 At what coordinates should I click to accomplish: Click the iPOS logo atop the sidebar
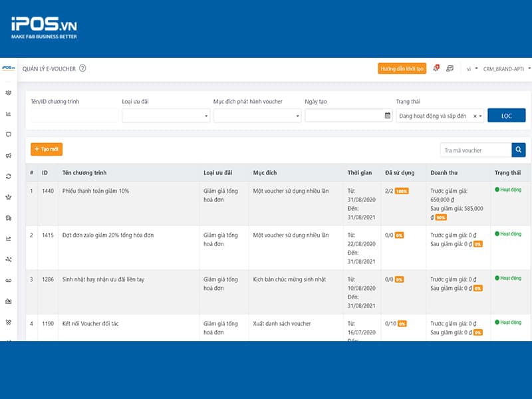coord(8,67)
